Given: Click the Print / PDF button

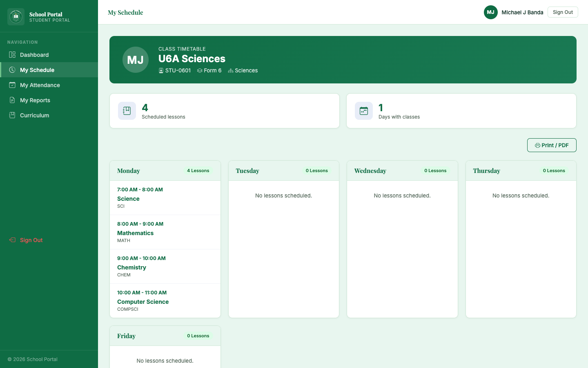Looking at the screenshot, I should point(552,145).
